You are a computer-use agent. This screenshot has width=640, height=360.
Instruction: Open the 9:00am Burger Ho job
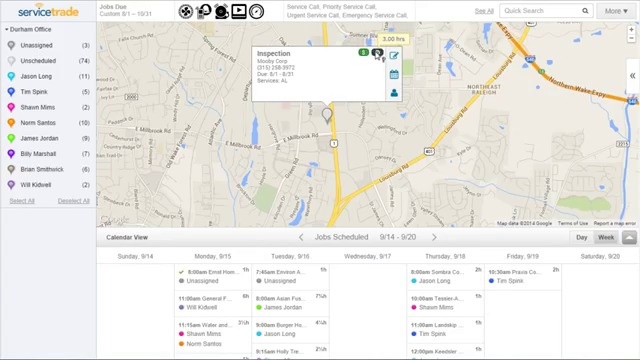click(291, 329)
